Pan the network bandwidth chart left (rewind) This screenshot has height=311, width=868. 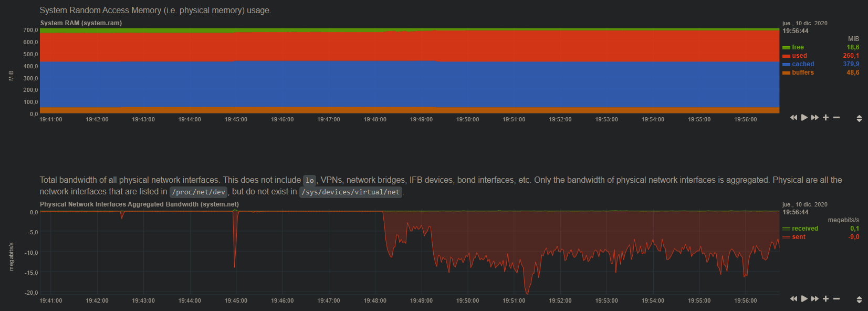(793, 299)
